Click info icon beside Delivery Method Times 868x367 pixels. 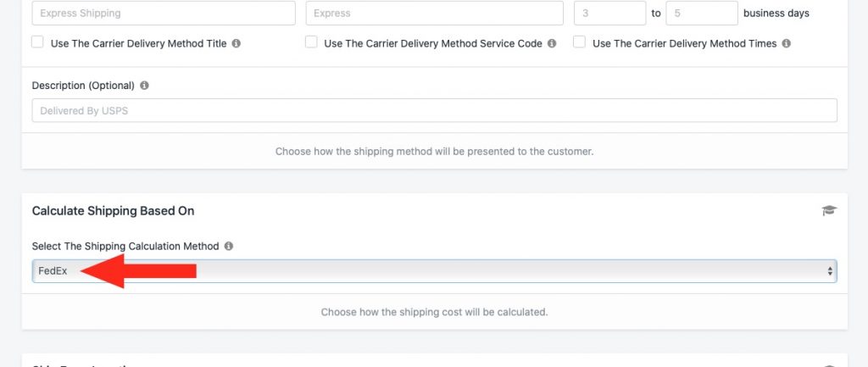click(786, 43)
